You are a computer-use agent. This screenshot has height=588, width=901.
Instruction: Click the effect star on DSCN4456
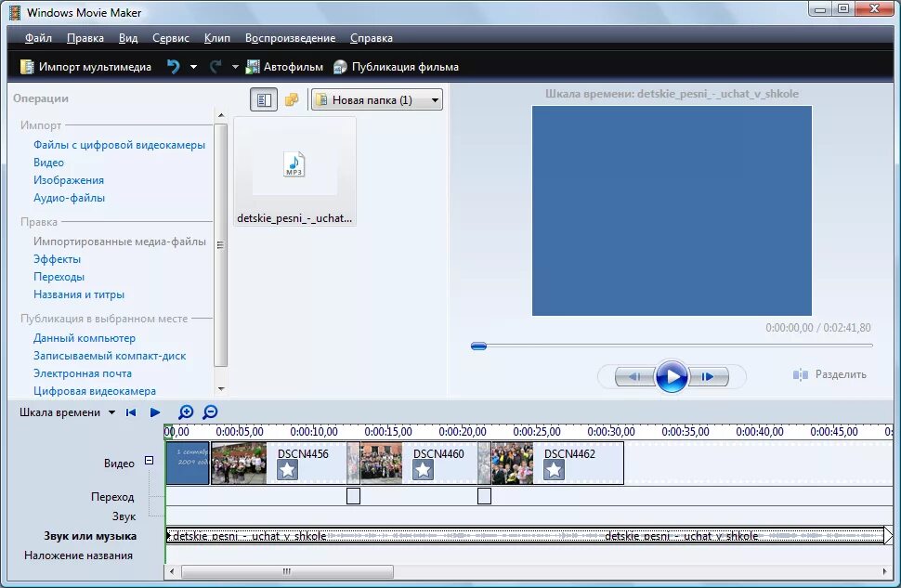[287, 471]
